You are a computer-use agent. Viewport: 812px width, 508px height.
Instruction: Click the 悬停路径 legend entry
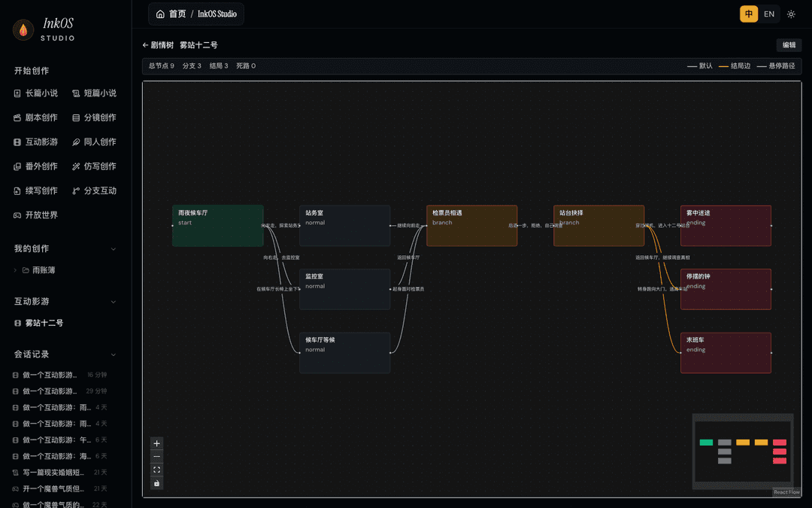coord(776,65)
